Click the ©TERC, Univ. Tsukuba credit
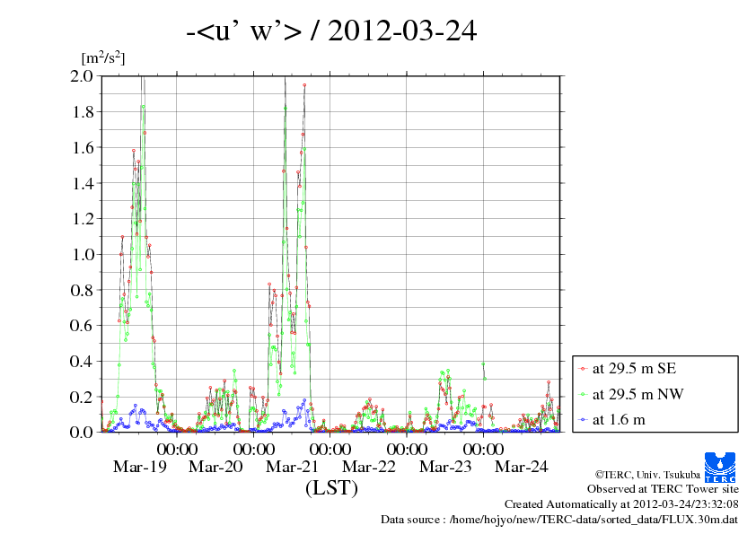This screenshot has width=756, height=534. [x=647, y=475]
